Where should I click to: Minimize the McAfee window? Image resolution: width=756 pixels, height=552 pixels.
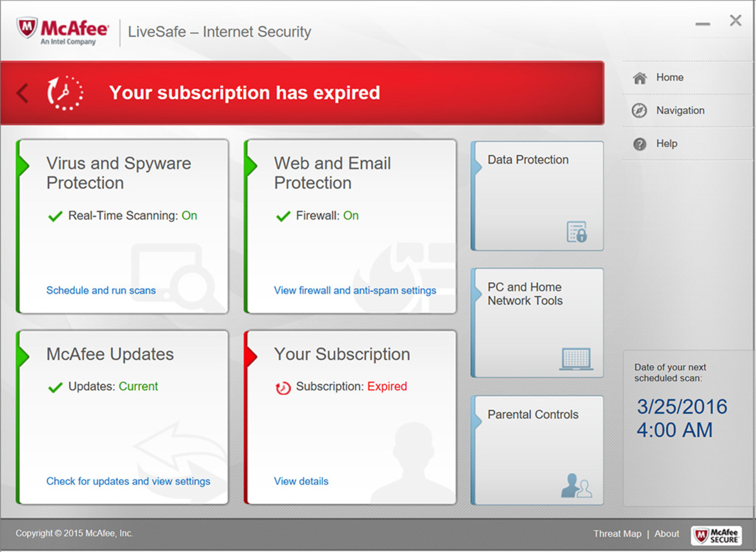tap(702, 24)
